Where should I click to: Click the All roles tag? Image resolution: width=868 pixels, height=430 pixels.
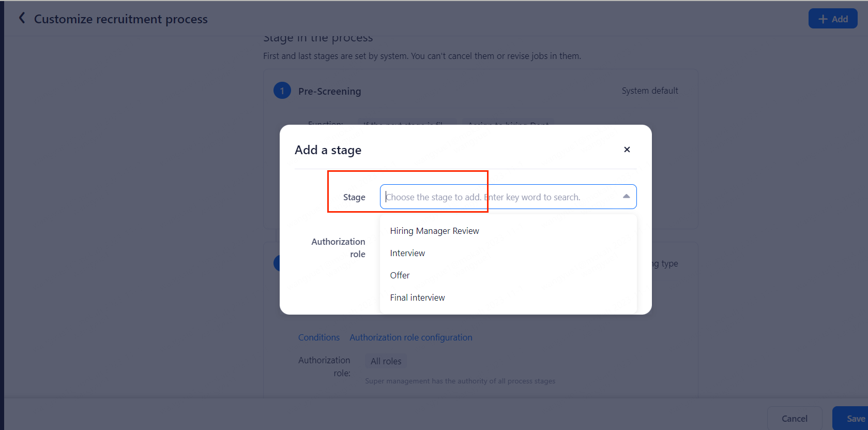click(x=386, y=361)
